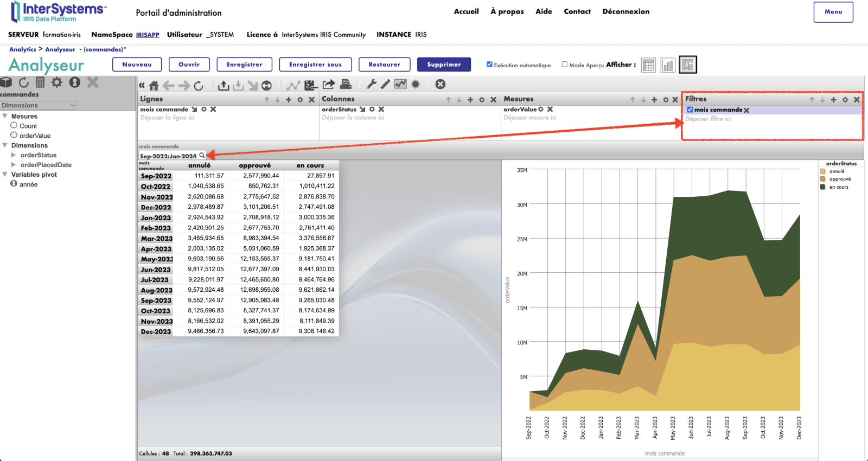This screenshot has height=461, width=868.
Task: Open the Dimensions dropdown in left panel
Action: click(38, 105)
